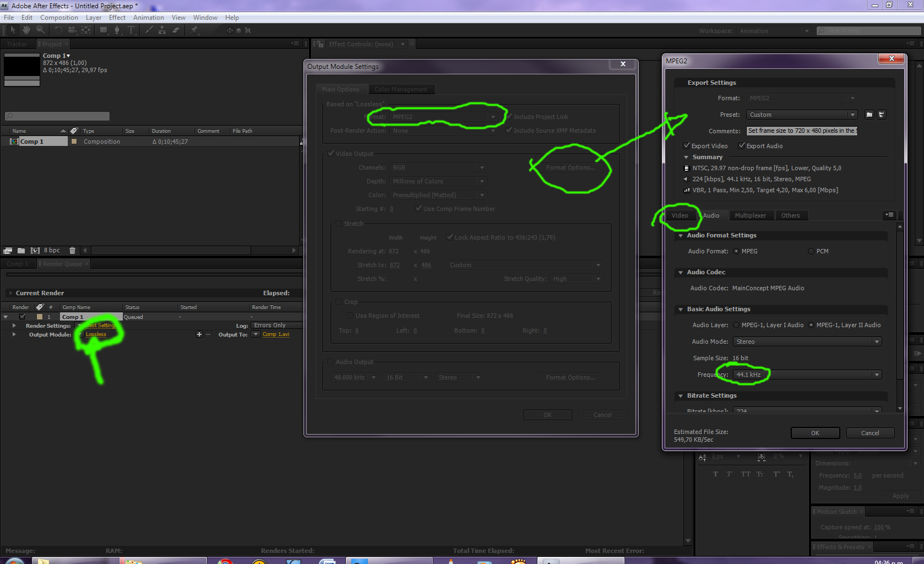Viewport: 924px width, 564px height.
Task: Create a new composition from Project panel footer
Action: 35,251
